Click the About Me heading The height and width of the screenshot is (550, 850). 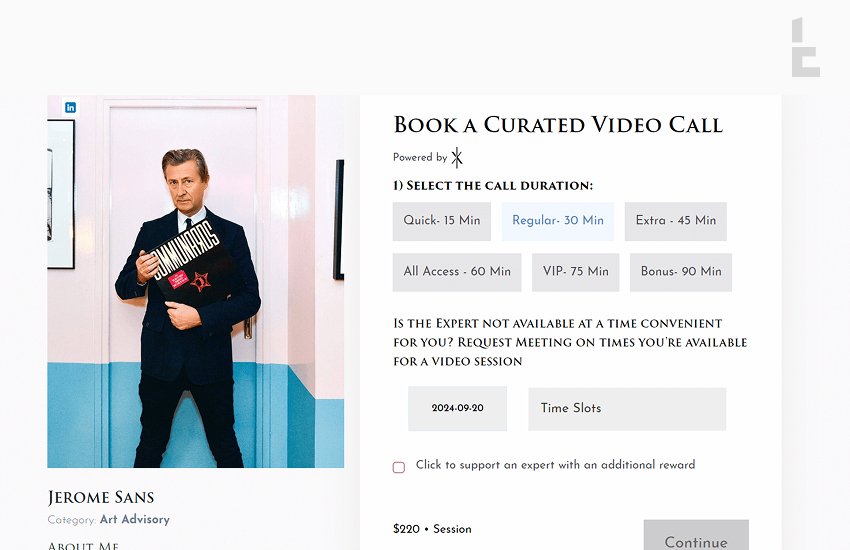pyautogui.click(x=83, y=545)
